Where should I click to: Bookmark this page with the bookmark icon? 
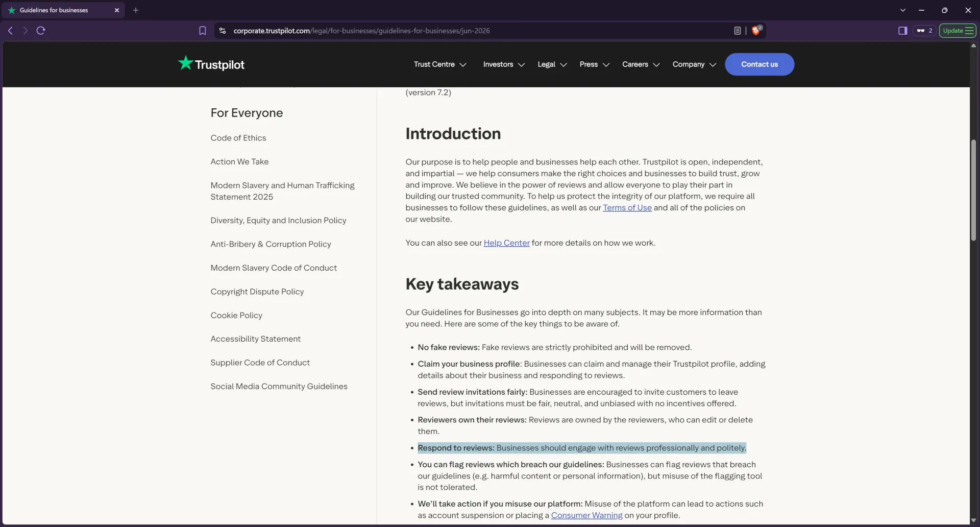tap(203, 31)
